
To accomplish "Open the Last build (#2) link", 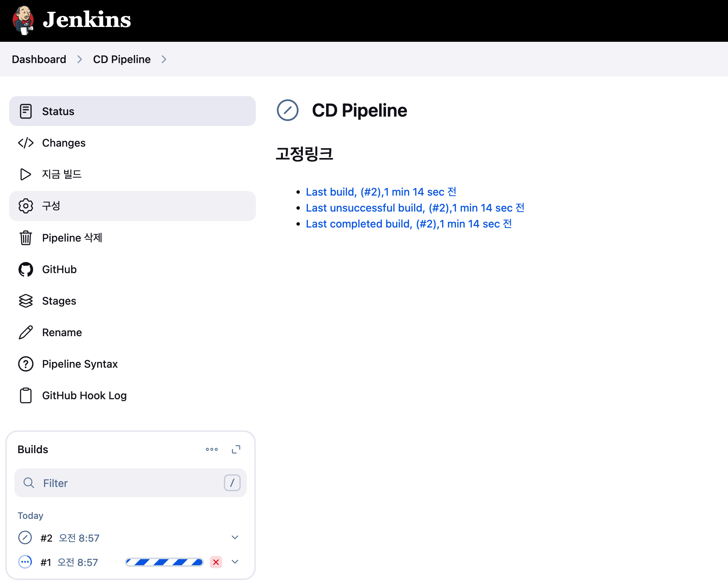I will click(x=381, y=192).
